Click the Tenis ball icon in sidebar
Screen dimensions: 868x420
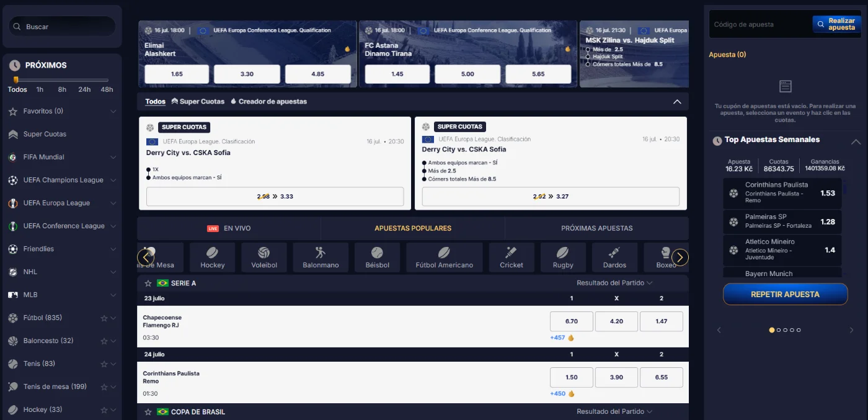[x=13, y=364]
